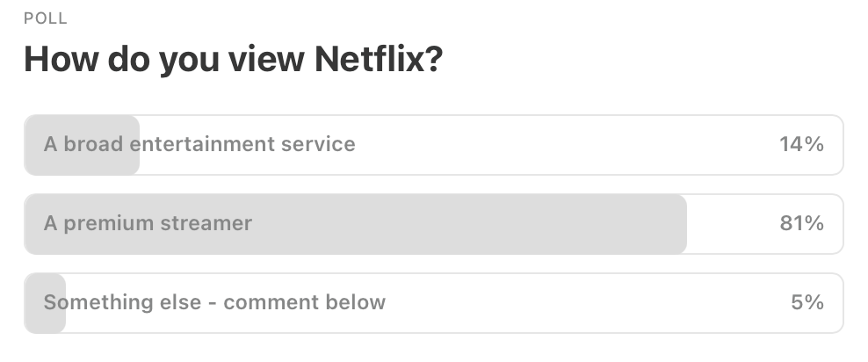Click the 5% result figure
Image resolution: width=868 pixels, height=362 pixels.
(x=807, y=303)
